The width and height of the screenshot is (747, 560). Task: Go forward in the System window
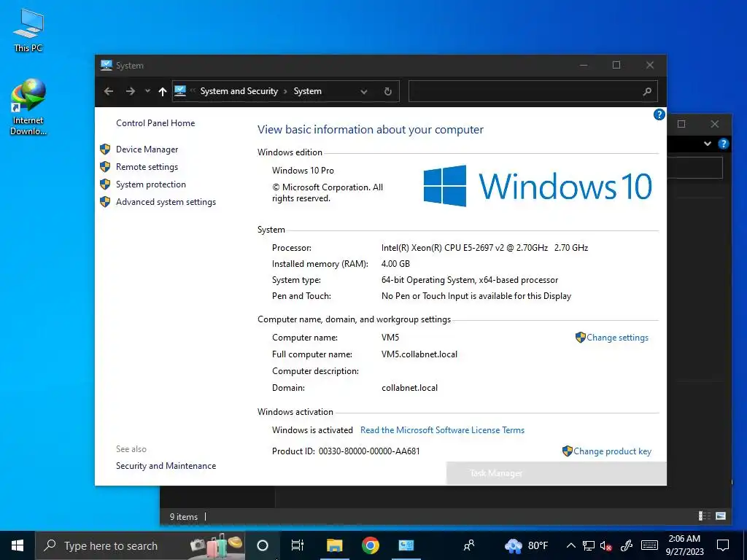pos(130,91)
